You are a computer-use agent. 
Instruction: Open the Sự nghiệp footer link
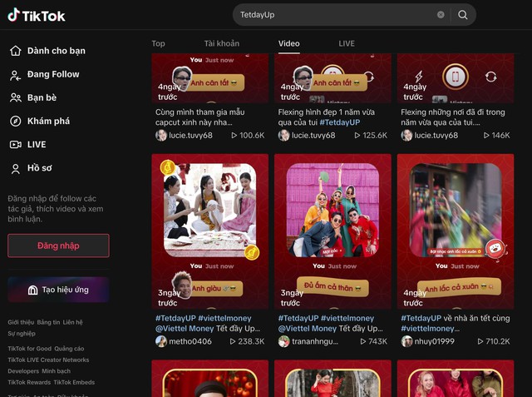coord(22,334)
